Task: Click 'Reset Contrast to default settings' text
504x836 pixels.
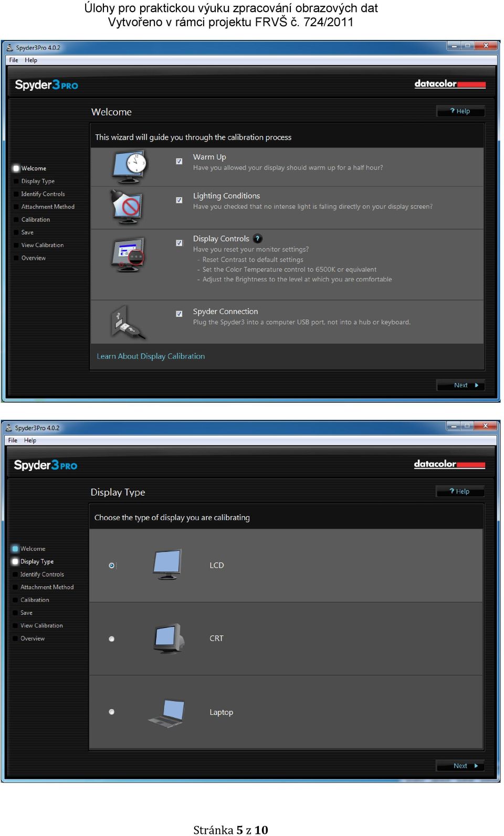Action: pyautogui.click(x=253, y=259)
